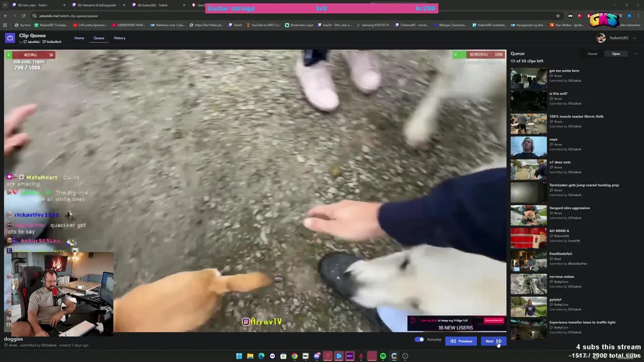This screenshot has height=362, width=644.
Task: Select the Queue navigation tab
Action: (99, 38)
